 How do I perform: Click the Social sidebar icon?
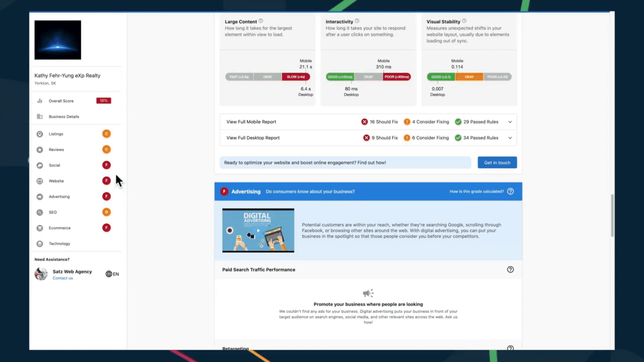(x=39, y=165)
